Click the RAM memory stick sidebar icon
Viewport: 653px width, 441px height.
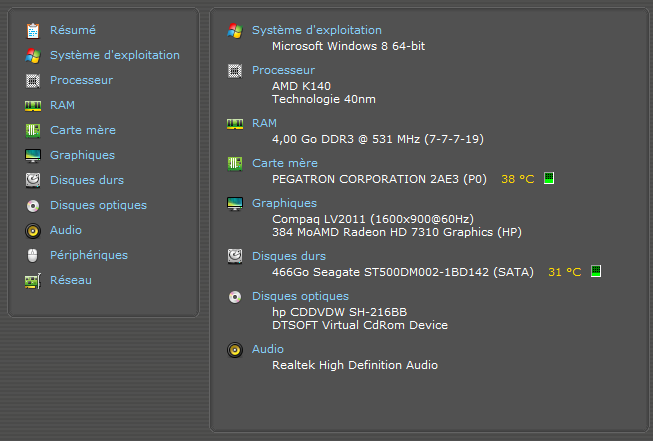[33, 106]
